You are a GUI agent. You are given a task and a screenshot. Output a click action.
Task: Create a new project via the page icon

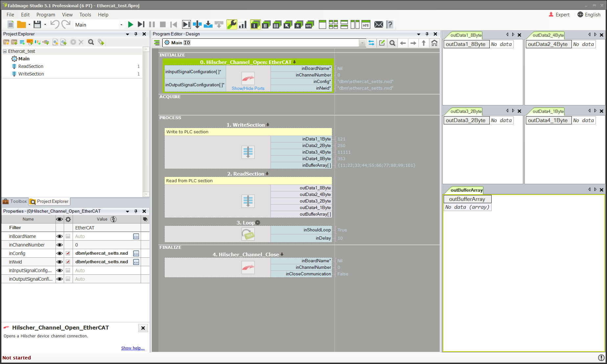pos(11,25)
